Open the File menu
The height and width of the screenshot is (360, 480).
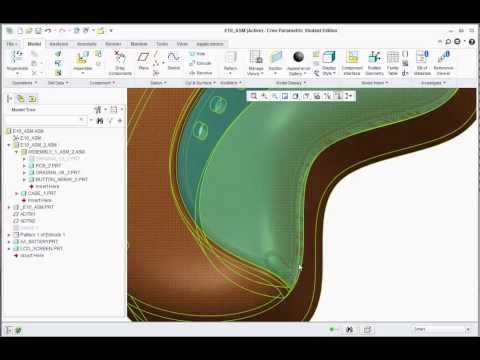coord(12,44)
